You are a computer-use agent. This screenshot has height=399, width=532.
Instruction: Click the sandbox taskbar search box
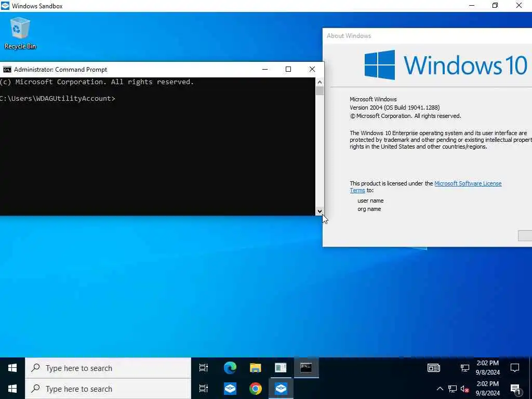108,368
